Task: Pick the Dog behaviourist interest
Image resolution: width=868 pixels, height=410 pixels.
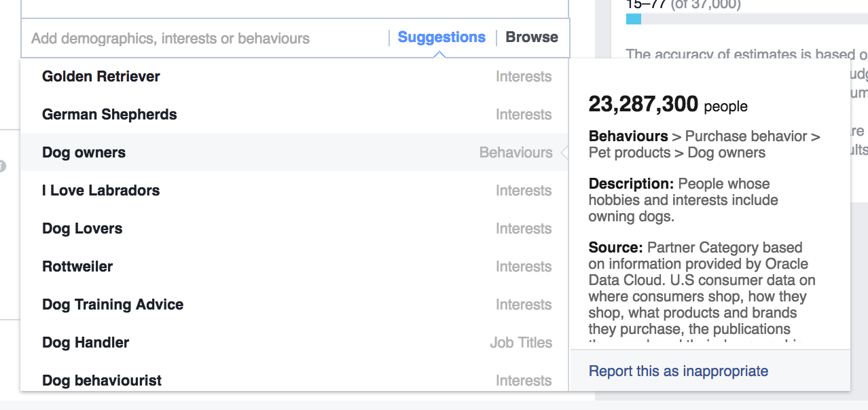Action: (x=102, y=380)
